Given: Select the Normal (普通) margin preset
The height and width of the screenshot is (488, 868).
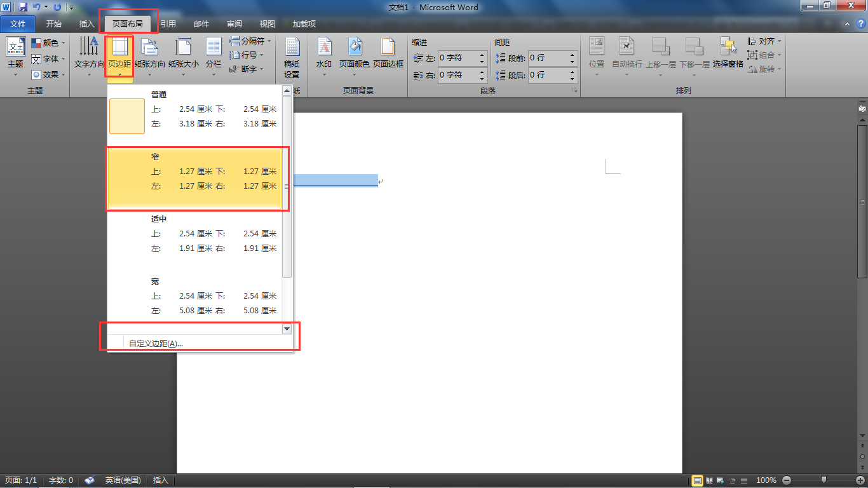Looking at the screenshot, I should click(x=194, y=115).
